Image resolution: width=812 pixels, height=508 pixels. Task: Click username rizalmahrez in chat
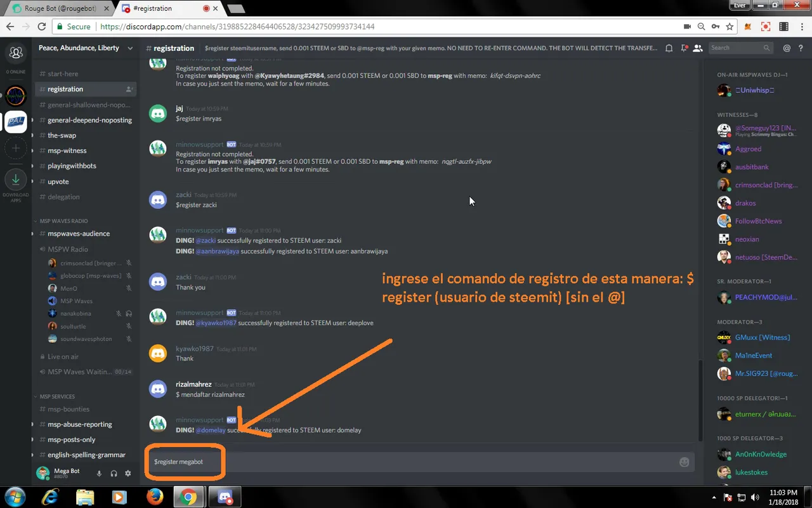coord(193,384)
